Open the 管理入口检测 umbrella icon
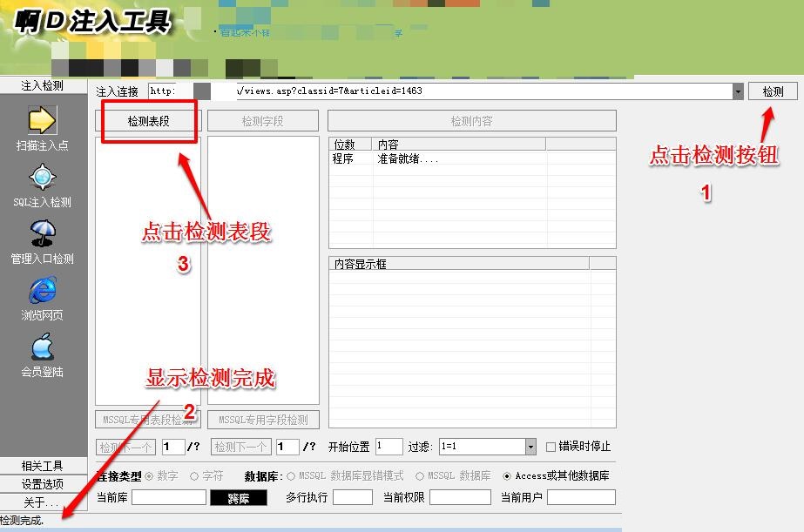 coord(42,233)
